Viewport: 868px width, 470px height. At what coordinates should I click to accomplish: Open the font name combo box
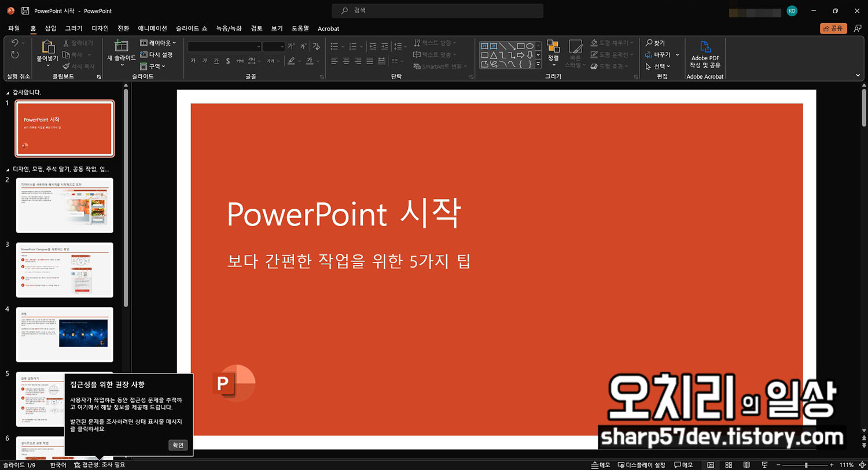tap(225, 46)
